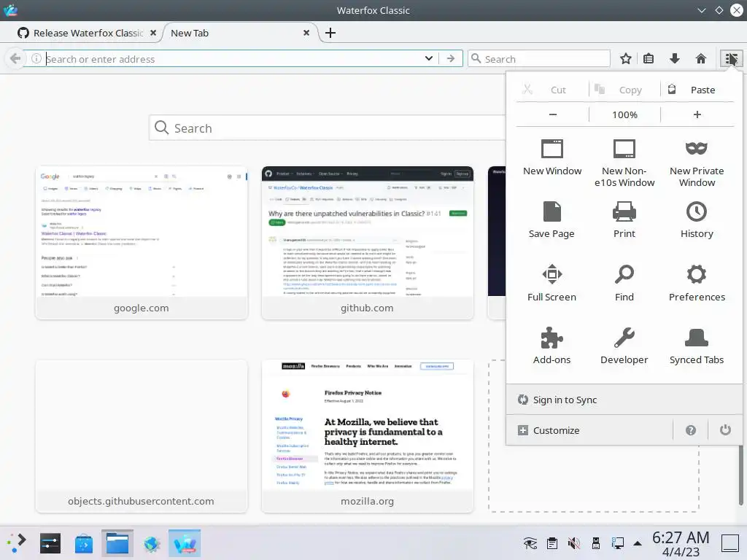Open the objects.githubusercontent.com tile

[142, 436]
